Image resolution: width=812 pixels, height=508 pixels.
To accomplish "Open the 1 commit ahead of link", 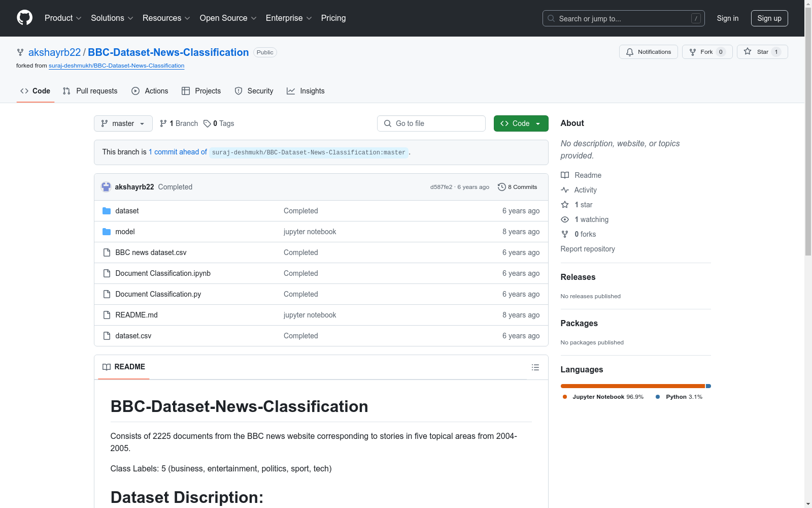I will point(178,152).
